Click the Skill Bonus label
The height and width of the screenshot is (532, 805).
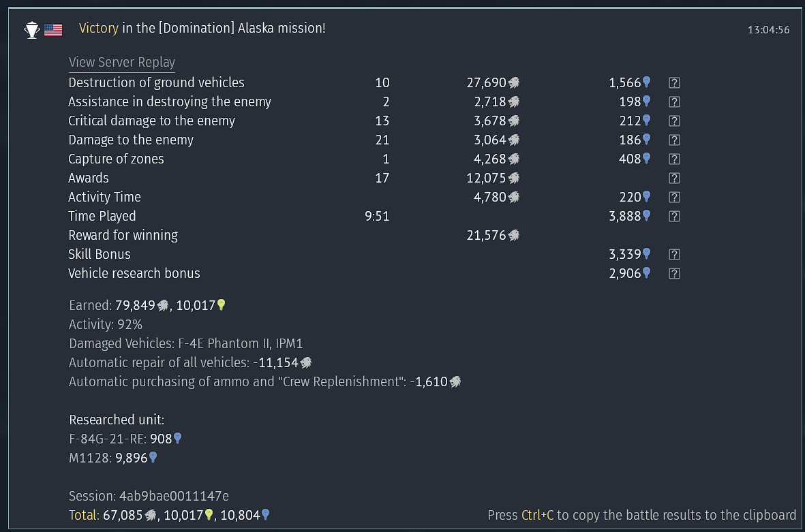pos(99,254)
